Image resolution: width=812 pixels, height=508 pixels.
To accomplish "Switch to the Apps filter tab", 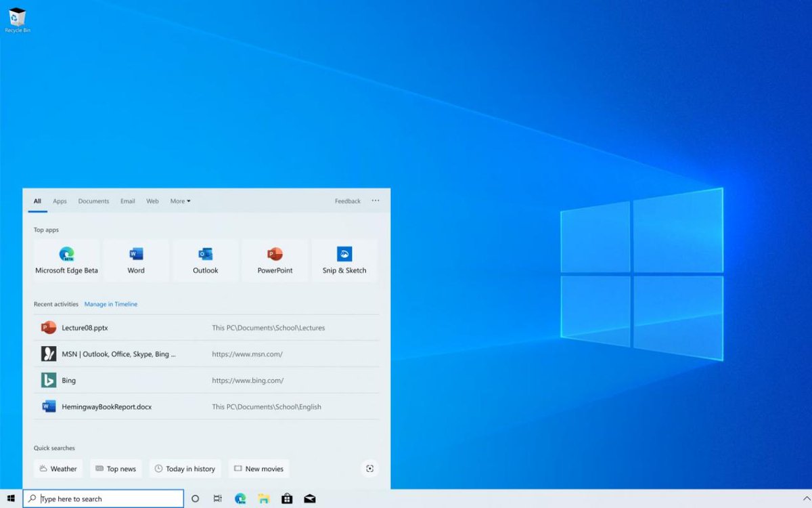I will tap(60, 200).
